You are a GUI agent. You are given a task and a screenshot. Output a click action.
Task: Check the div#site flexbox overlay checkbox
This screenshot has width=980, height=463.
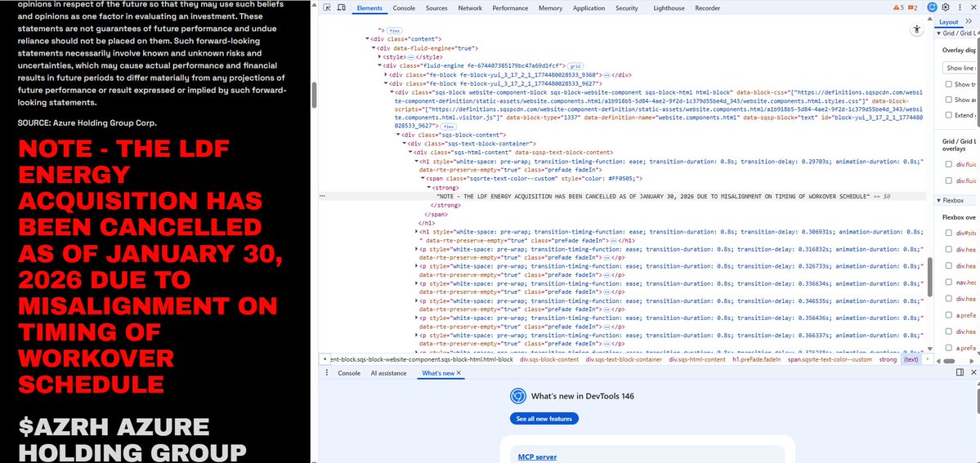click(x=949, y=233)
